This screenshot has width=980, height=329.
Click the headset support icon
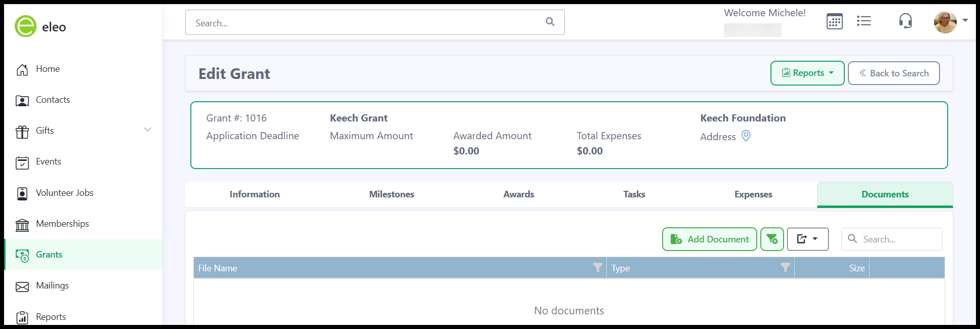[905, 21]
